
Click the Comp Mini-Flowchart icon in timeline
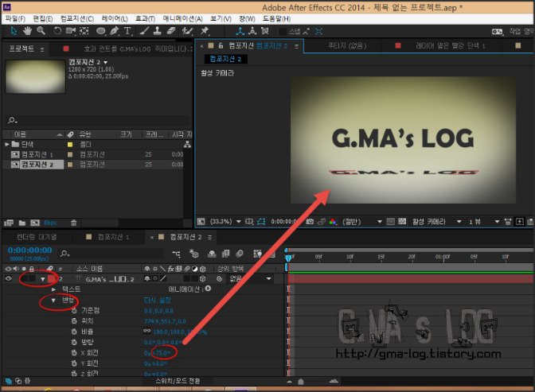(x=176, y=254)
